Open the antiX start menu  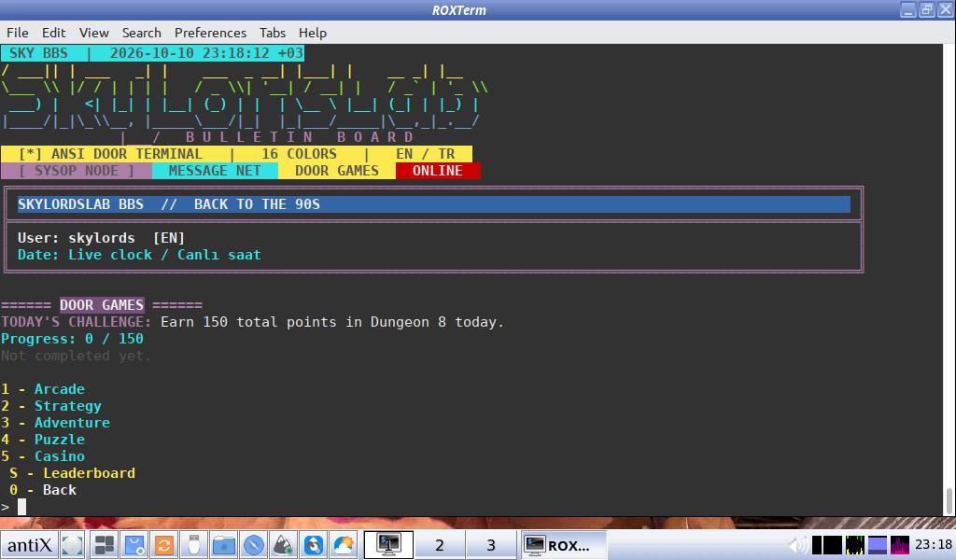pos(29,545)
